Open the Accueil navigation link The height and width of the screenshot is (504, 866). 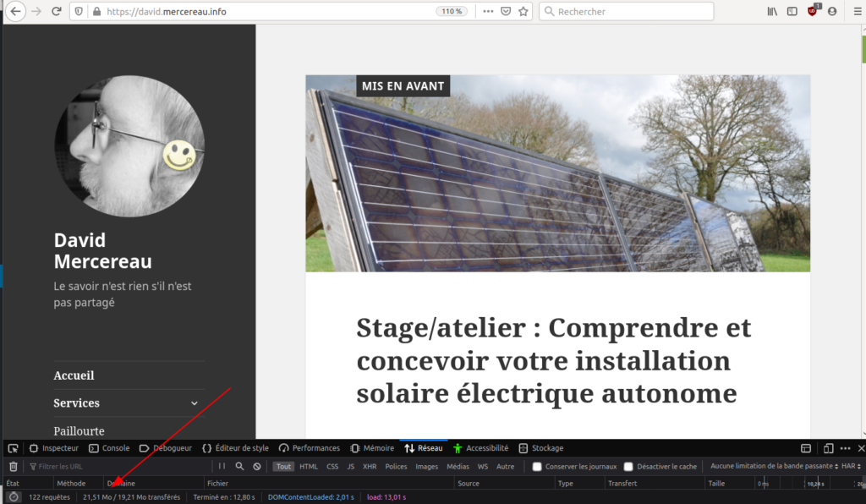pos(74,375)
